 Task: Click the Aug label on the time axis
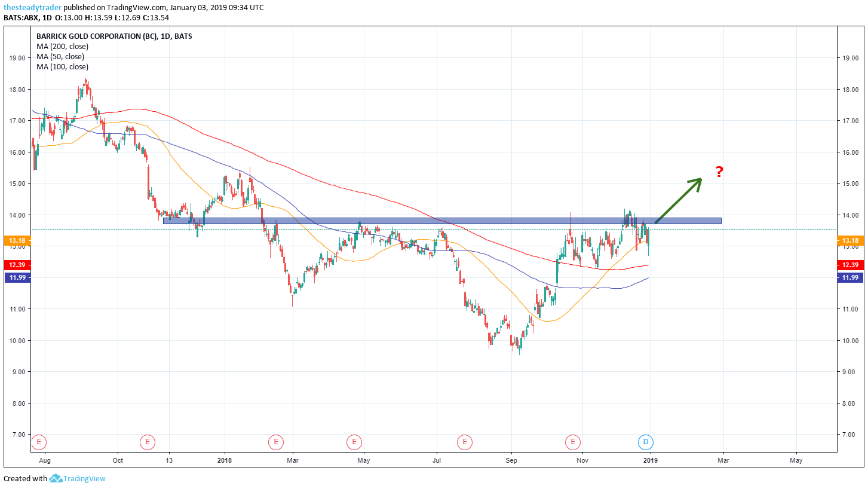(x=44, y=461)
